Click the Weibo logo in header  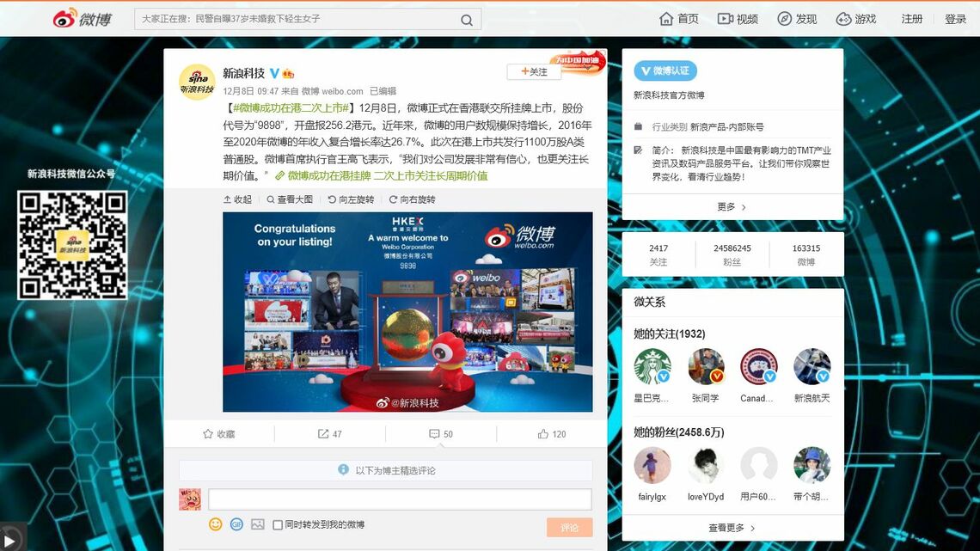83,19
